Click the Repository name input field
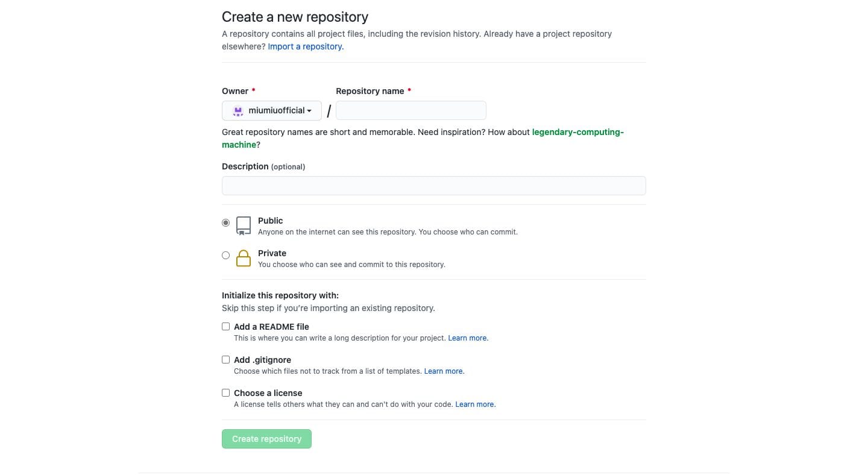 point(410,110)
